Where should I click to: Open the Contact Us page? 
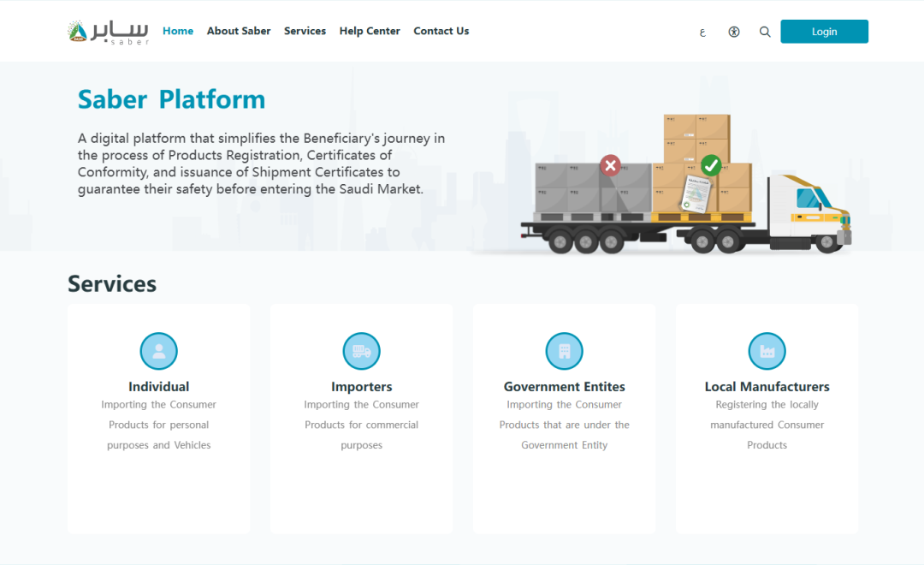click(x=441, y=32)
